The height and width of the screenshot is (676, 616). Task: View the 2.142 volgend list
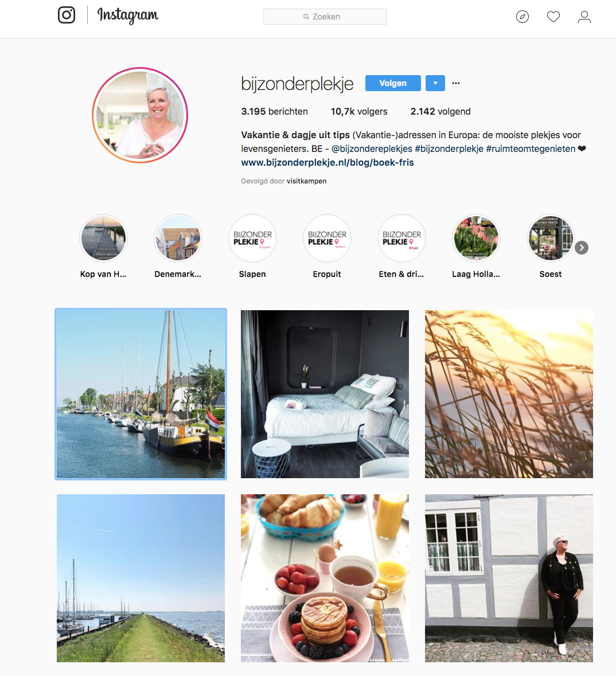point(440,112)
